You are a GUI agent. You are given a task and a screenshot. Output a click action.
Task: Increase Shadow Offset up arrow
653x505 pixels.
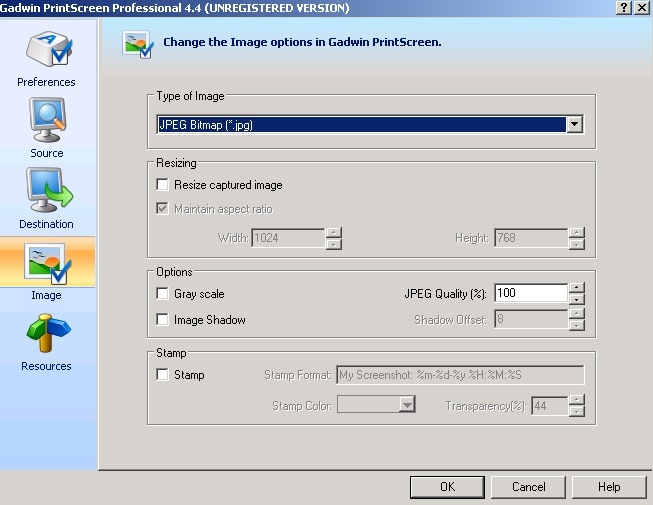point(577,313)
